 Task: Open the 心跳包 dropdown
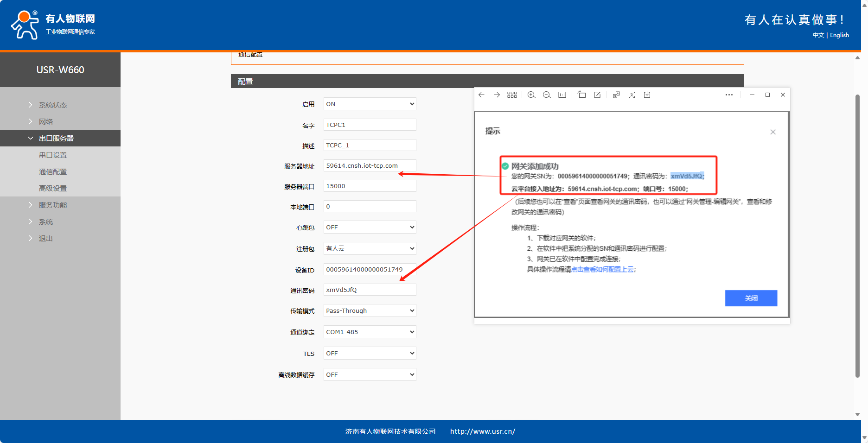pyautogui.click(x=370, y=228)
